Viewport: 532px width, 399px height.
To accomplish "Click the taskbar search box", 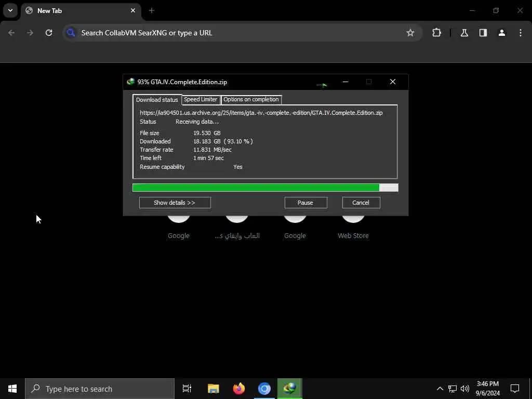I will (x=100, y=389).
